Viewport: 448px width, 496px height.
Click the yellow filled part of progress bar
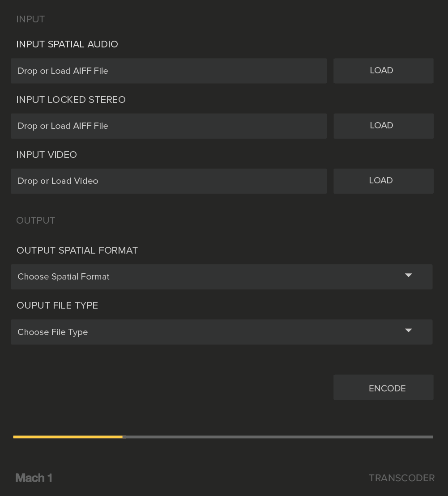[68, 437]
